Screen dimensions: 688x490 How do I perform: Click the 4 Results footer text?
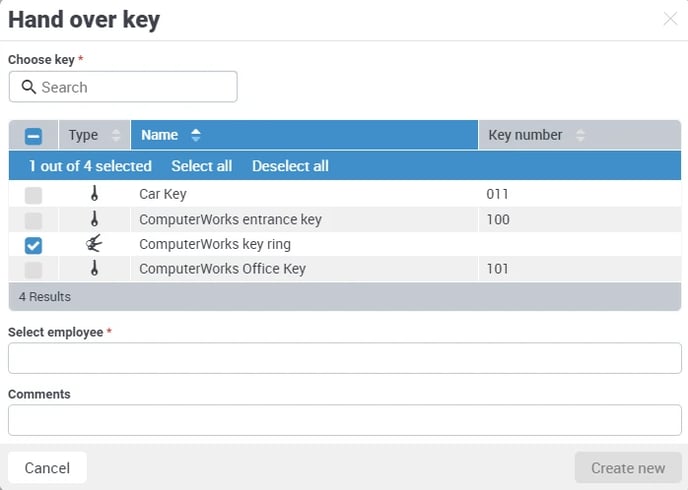pyautogui.click(x=44, y=297)
